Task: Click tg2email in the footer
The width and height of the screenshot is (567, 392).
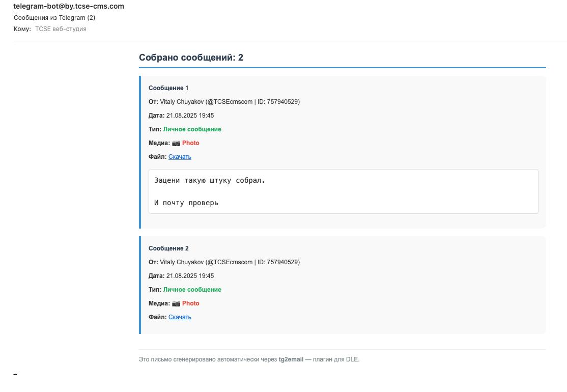Action: 291,359
